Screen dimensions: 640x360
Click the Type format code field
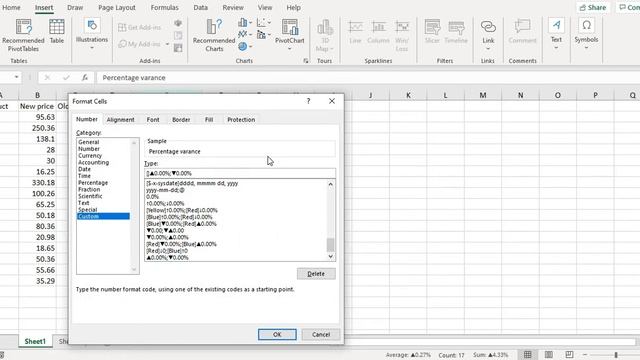tap(240, 173)
